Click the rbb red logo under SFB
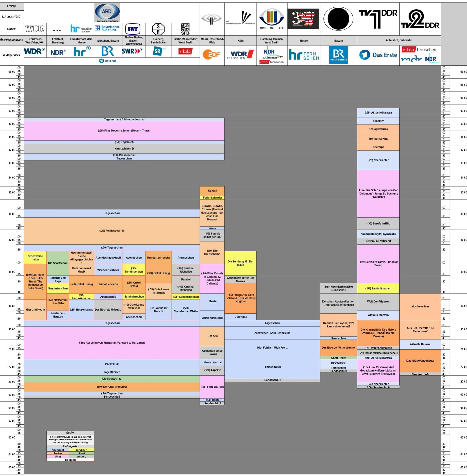Image resolution: width=467 pixels, height=476 pixels. [185, 51]
